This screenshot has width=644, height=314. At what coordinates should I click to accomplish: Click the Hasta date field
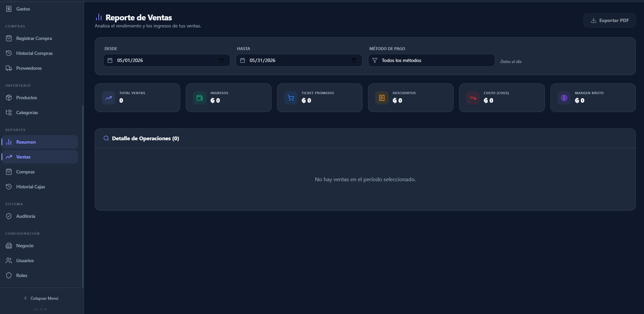[299, 60]
